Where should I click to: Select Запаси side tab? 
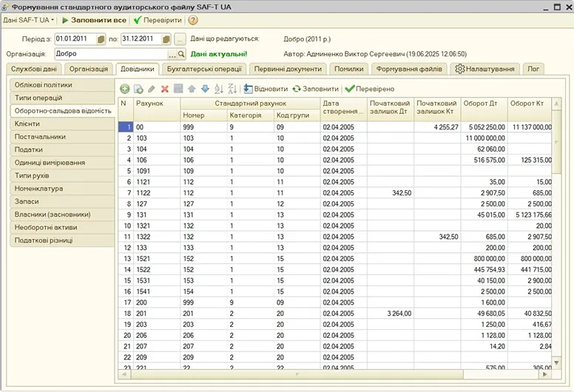pyautogui.click(x=62, y=201)
